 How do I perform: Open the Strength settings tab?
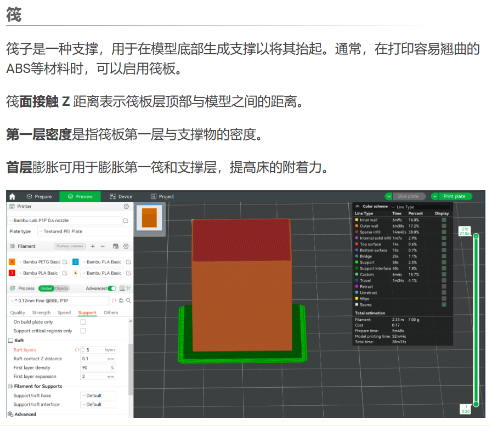click(x=41, y=313)
